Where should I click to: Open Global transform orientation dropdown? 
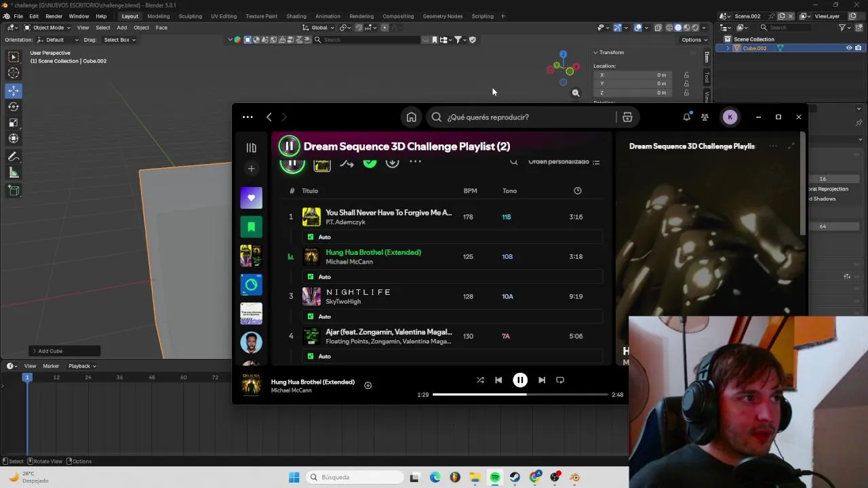pos(319,28)
